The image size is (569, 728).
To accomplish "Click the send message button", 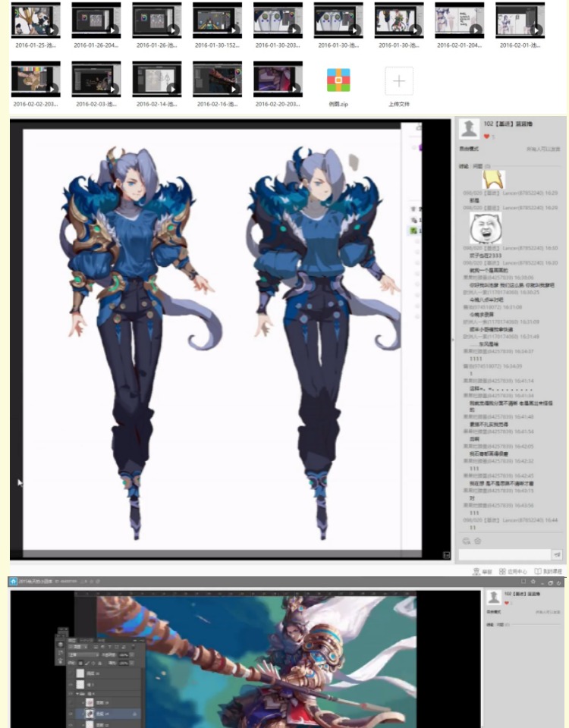I will (557, 554).
